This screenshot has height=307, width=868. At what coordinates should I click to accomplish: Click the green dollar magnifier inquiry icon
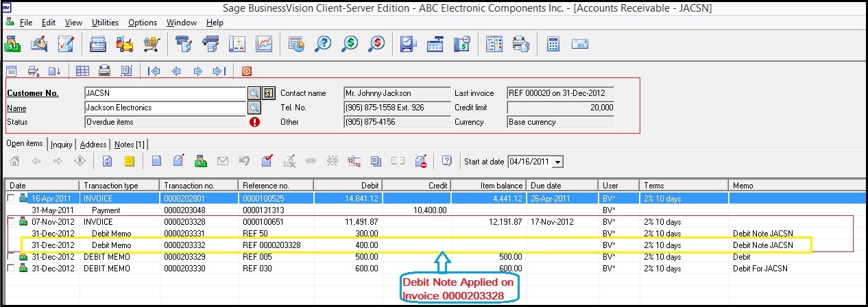[350, 44]
